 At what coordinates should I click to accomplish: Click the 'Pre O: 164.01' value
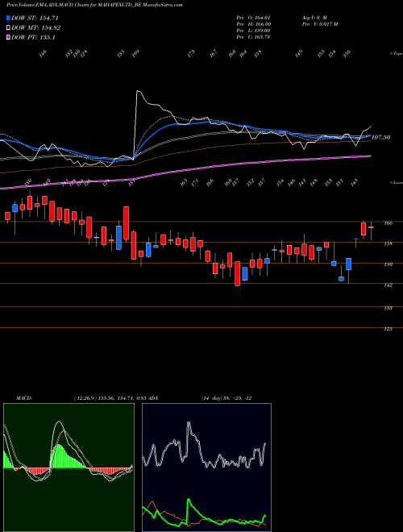tap(253, 18)
